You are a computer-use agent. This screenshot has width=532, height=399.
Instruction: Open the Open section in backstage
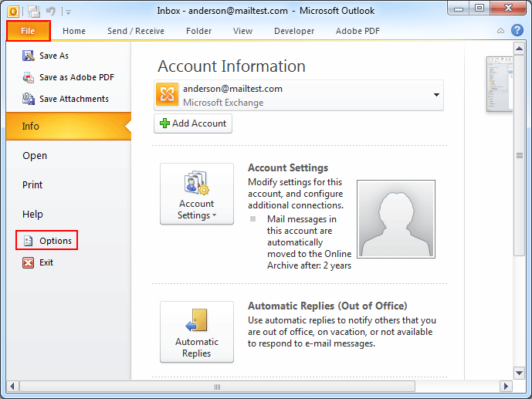point(35,156)
